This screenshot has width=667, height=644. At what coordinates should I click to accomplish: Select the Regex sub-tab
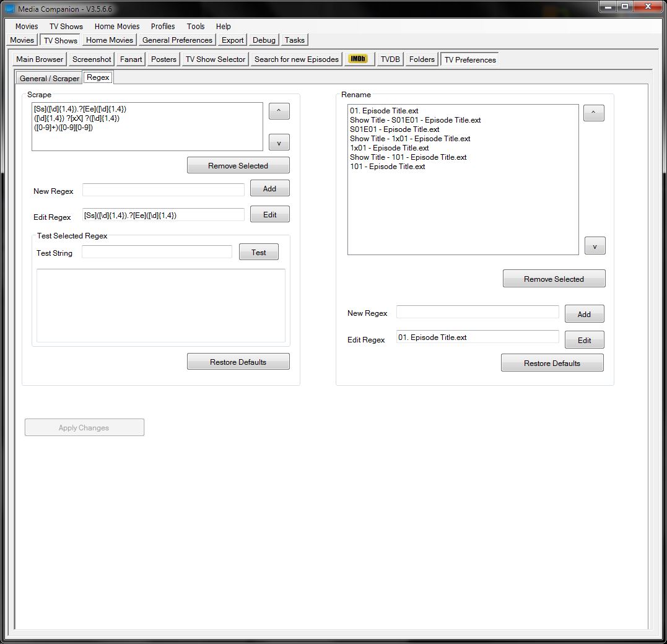pyautogui.click(x=98, y=77)
